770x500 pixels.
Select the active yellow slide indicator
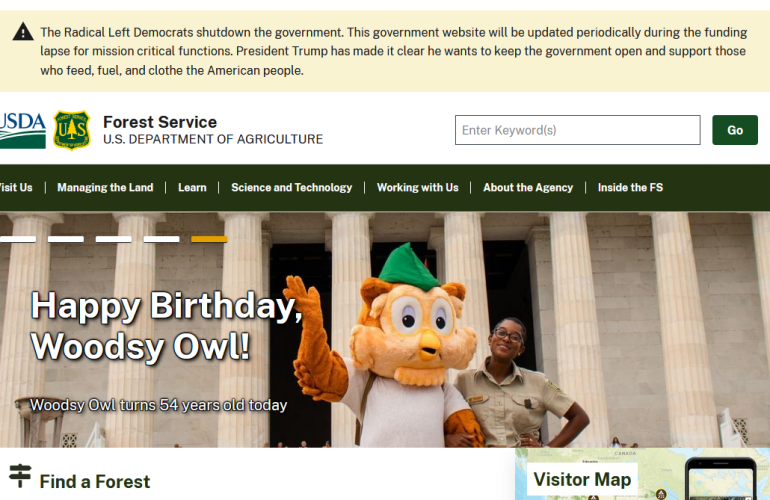tap(209, 239)
